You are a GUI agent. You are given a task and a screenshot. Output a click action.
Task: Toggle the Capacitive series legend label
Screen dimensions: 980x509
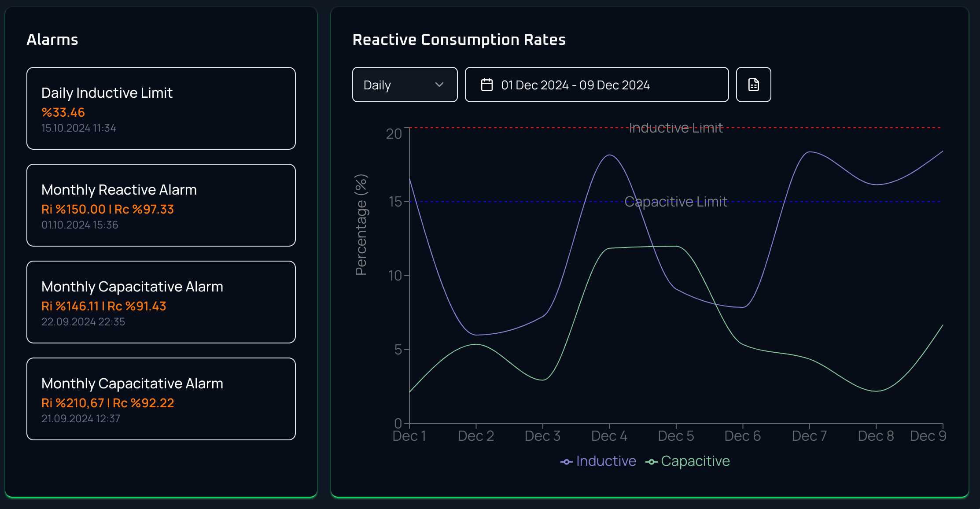695,461
